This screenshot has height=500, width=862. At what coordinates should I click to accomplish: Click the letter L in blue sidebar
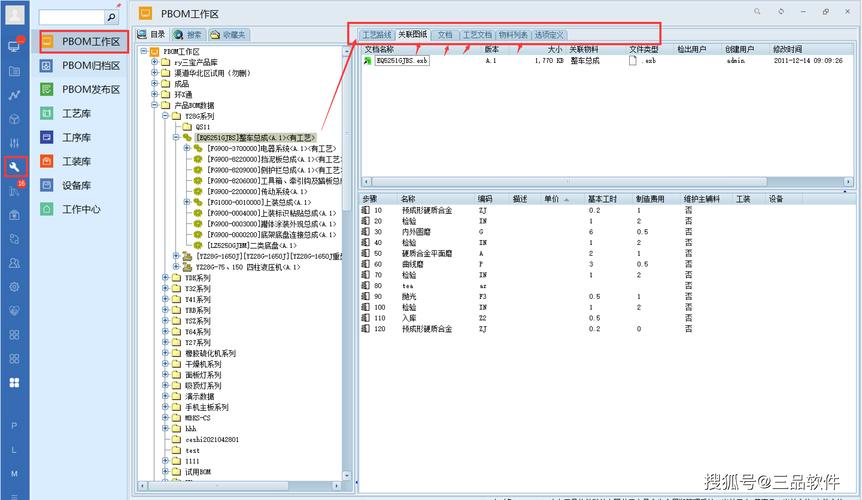coord(14,450)
